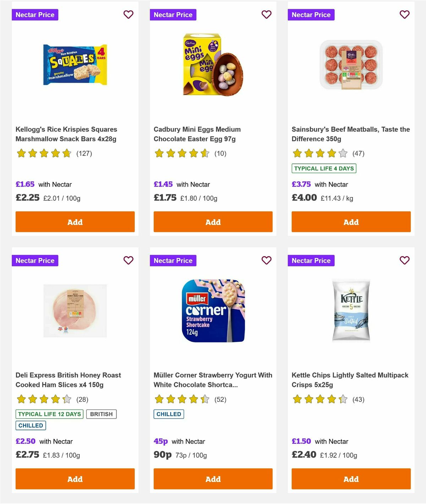
Task: Add Müller Corner Strawberry yogurt to trolley
Action: point(213,479)
